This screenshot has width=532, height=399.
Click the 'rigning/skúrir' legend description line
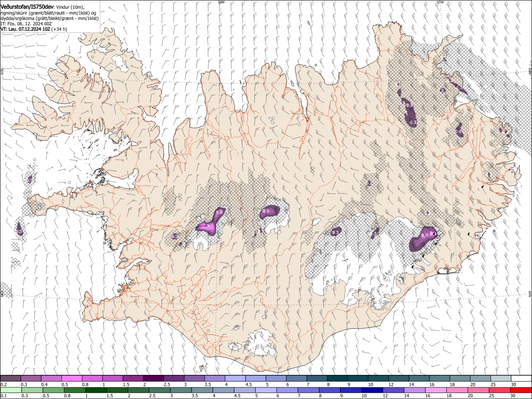pos(49,13)
